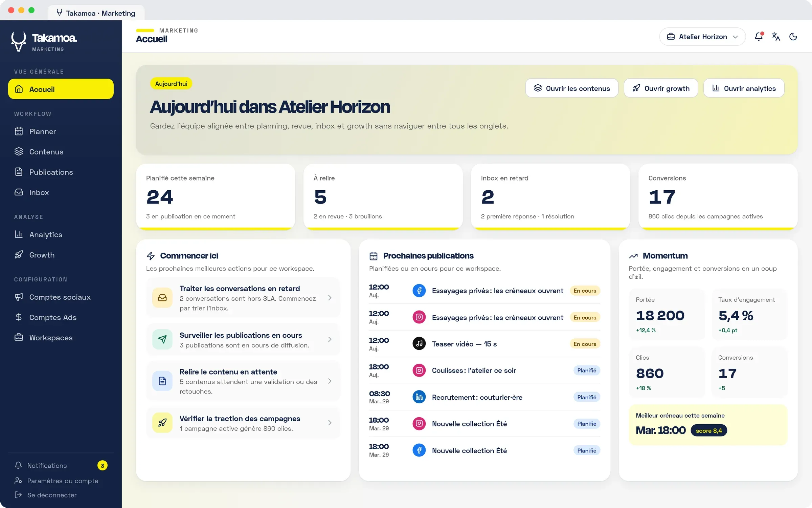812x508 pixels.
Task: Open Notifications in sidebar footer
Action: click(61, 465)
